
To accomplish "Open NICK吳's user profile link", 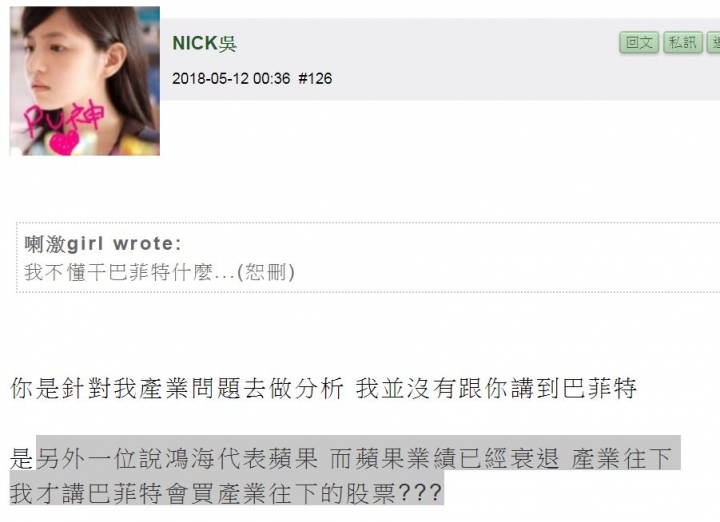I will 204,43.
